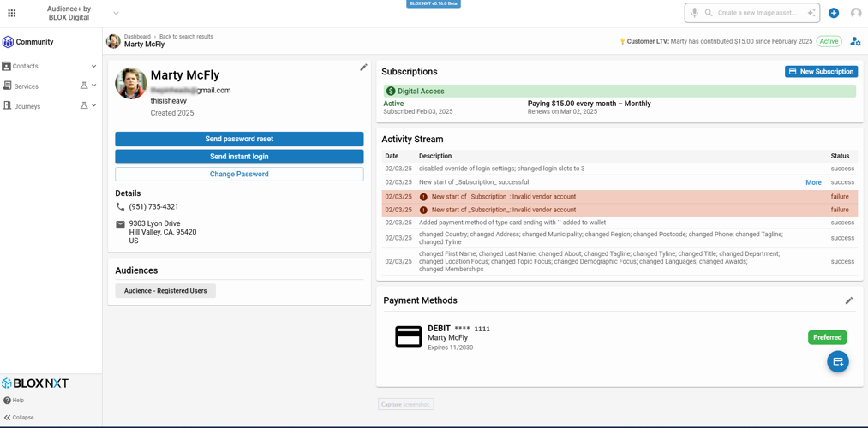This screenshot has width=868, height=428.
Task: Click the green Active status badge
Action: [829, 41]
